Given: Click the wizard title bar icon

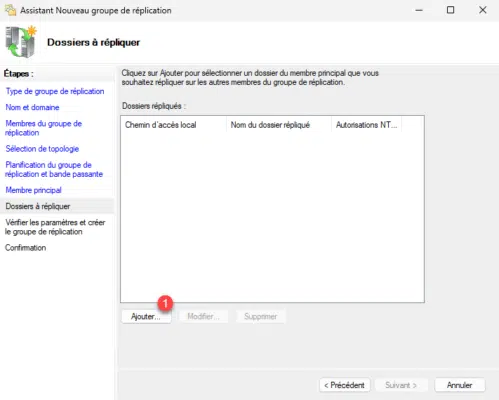Looking at the screenshot, I should 10,10.
